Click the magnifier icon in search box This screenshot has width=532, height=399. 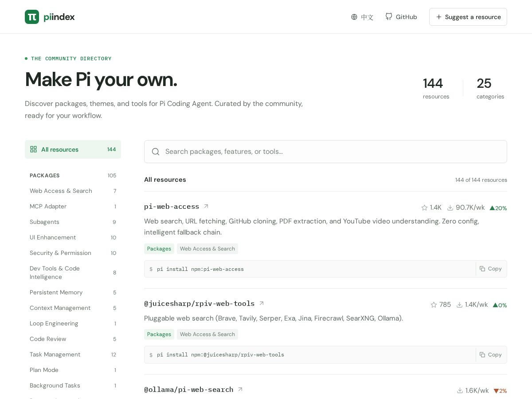point(156,152)
